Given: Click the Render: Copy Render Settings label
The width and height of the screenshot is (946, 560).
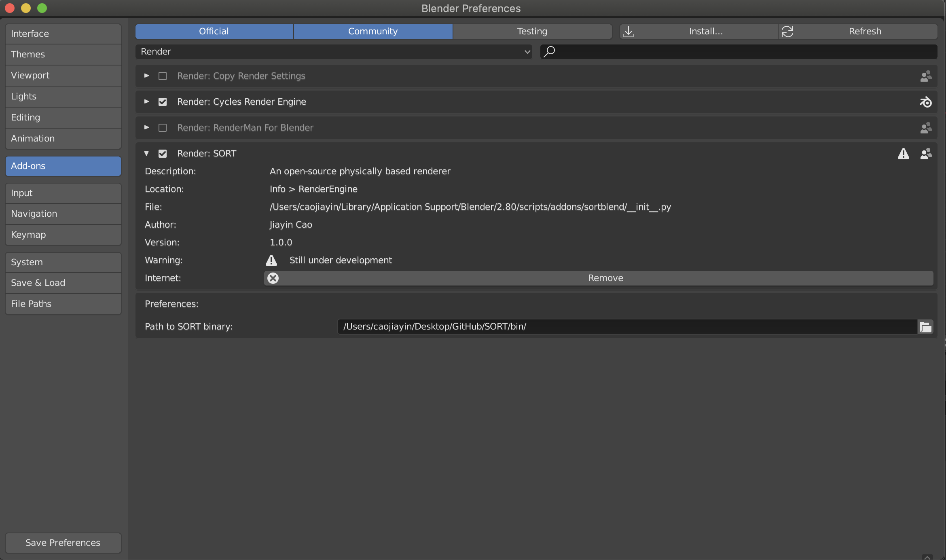Looking at the screenshot, I should click(241, 76).
